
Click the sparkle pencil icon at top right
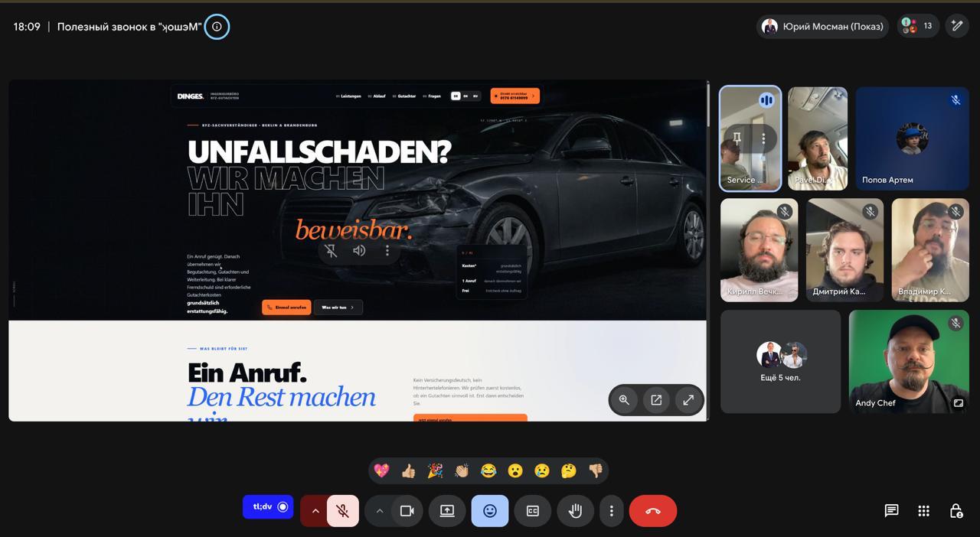coord(957,26)
